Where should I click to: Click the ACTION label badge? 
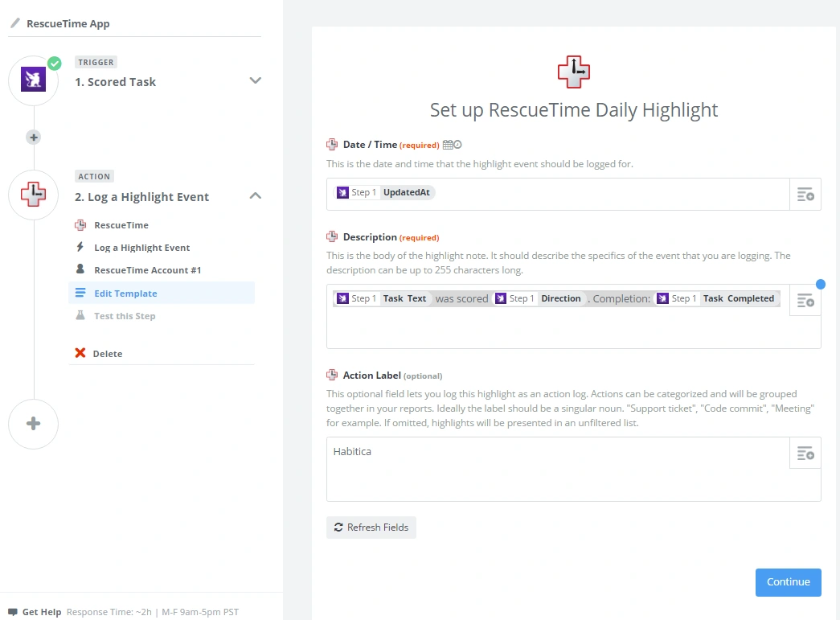[94, 176]
